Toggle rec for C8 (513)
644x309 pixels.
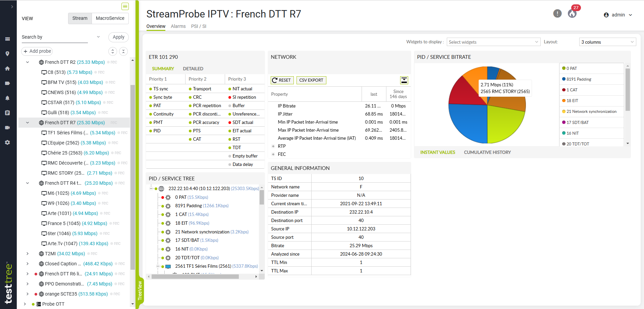(100, 72)
